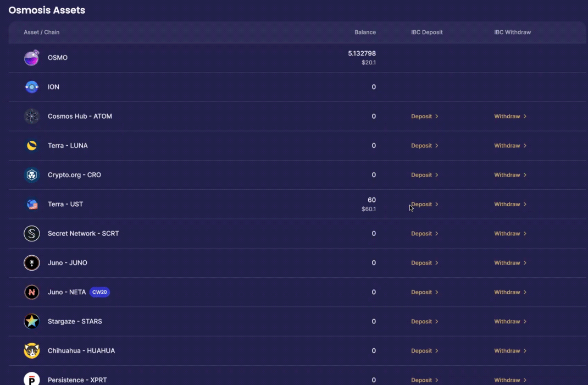
Task: Click the Persistence - XPRT label
Action: coord(77,380)
